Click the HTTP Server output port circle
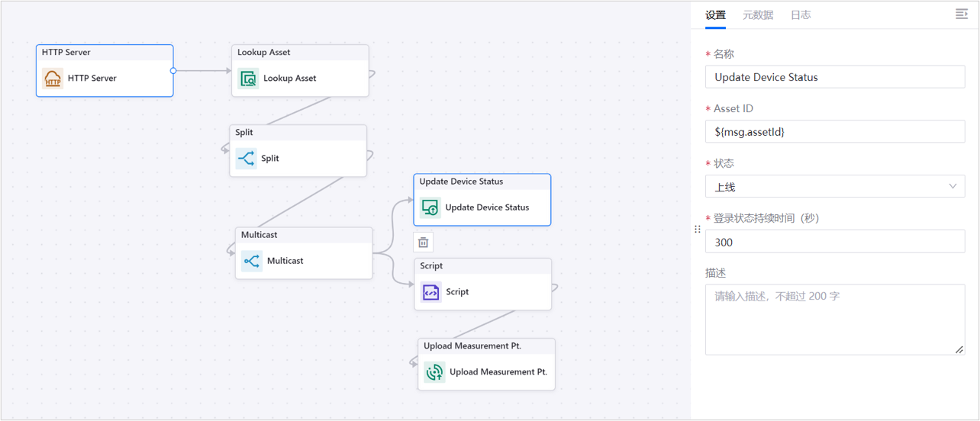Screen dimensions: 980x421 click(173, 71)
